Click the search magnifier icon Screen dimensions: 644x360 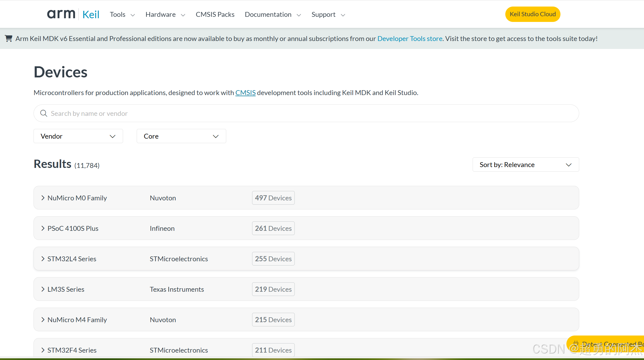(x=44, y=113)
